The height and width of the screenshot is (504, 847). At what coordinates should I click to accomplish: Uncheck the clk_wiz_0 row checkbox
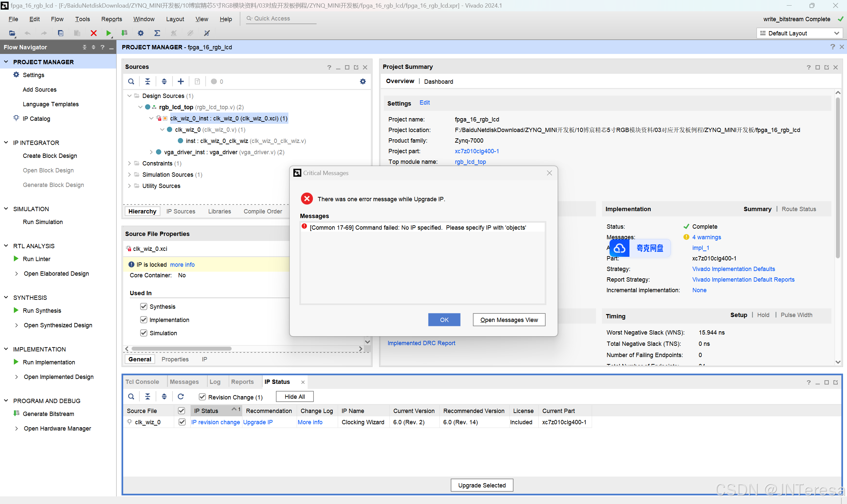click(182, 422)
